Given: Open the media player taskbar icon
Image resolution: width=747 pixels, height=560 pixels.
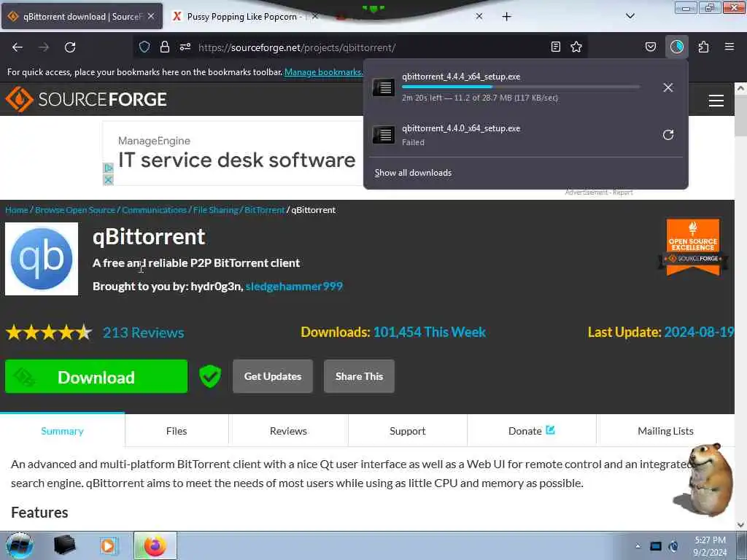Looking at the screenshot, I should [x=108, y=545].
